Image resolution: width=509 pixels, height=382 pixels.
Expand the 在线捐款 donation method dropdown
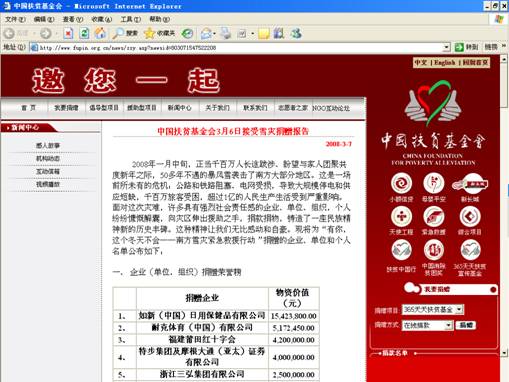449,325
